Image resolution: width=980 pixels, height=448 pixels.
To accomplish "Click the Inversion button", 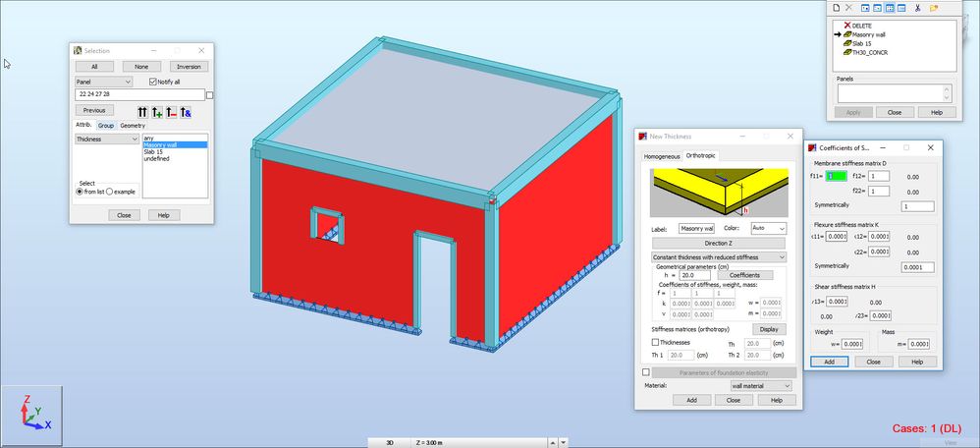I will (x=189, y=67).
